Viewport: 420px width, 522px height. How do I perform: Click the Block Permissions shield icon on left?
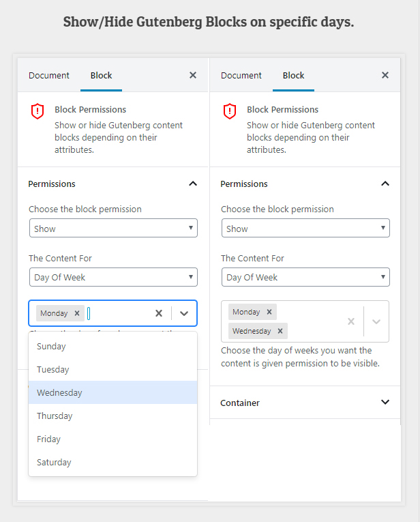[37, 111]
